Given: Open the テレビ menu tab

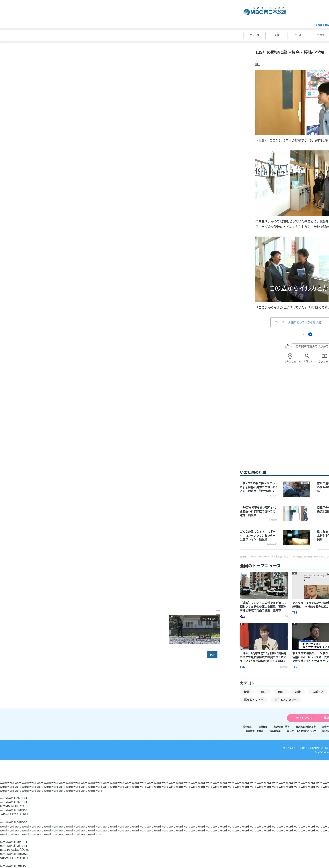Looking at the screenshot, I should point(298,35).
